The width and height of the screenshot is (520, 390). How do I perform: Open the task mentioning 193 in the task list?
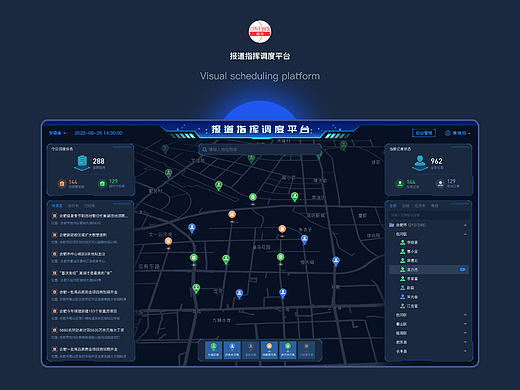click(89, 314)
